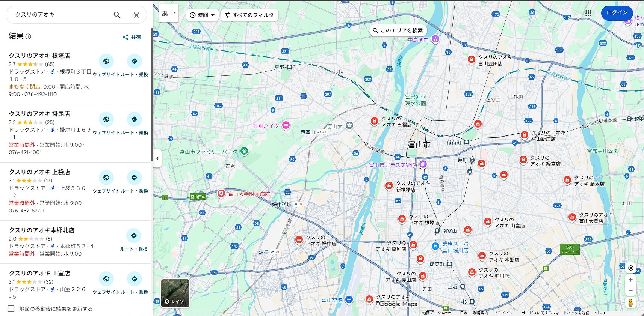Zoom in on the map
The image size is (644, 316).
[x=630, y=280]
